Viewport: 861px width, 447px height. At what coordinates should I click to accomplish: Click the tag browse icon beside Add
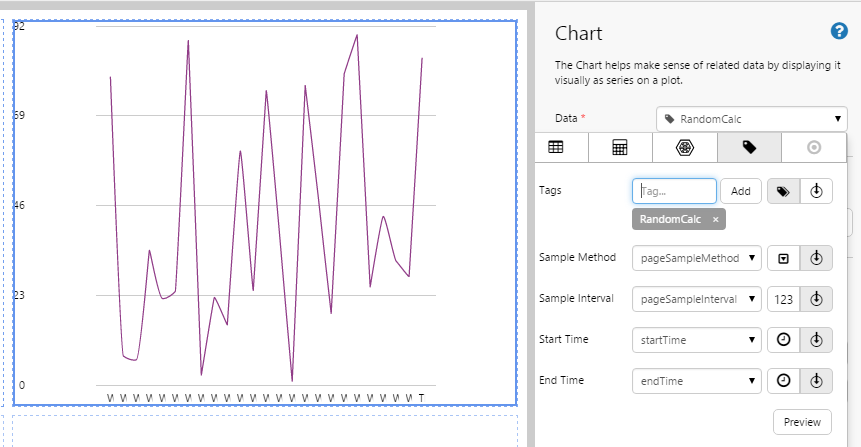coord(783,191)
